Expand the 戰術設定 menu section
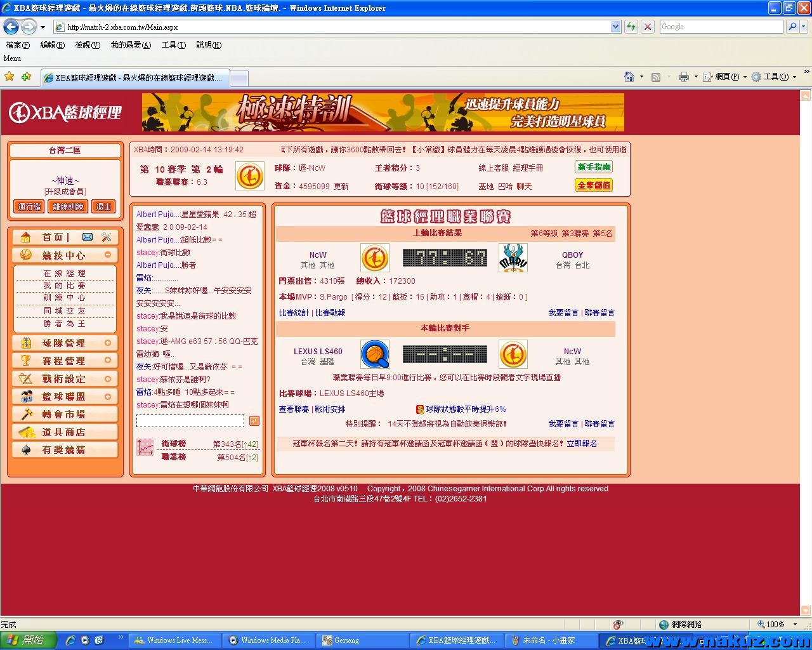The width and height of the screenshot is (812, 650). [108, 378]
